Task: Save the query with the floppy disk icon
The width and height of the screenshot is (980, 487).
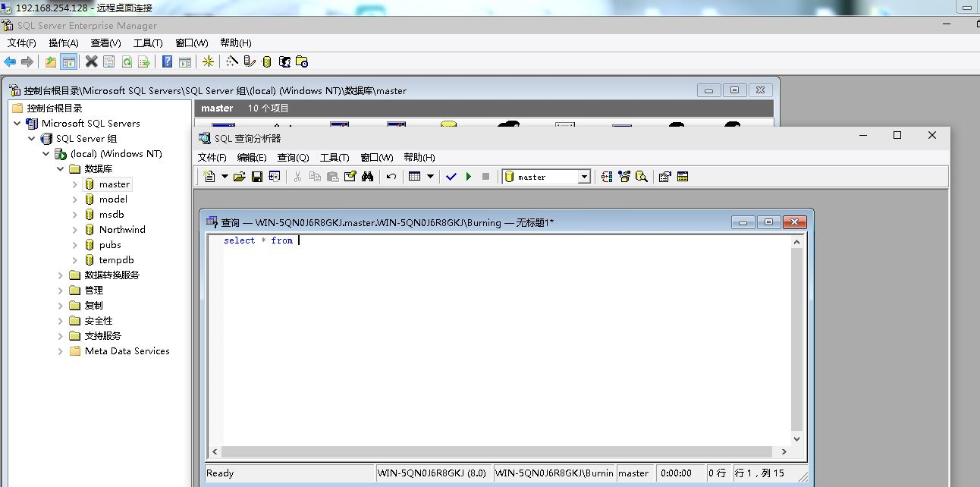Action: pos(257,177)
